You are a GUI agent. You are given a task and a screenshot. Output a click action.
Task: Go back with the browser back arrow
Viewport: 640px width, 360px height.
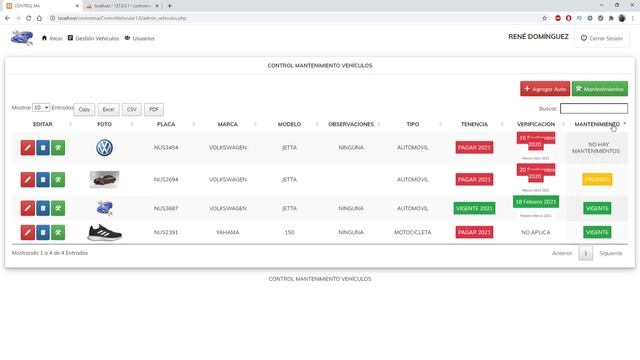7,18
